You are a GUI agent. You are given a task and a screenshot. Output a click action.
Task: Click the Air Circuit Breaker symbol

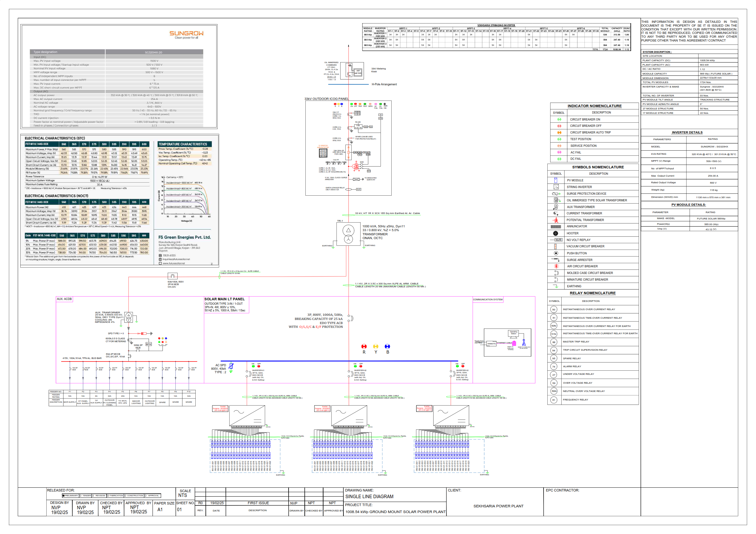556,266
